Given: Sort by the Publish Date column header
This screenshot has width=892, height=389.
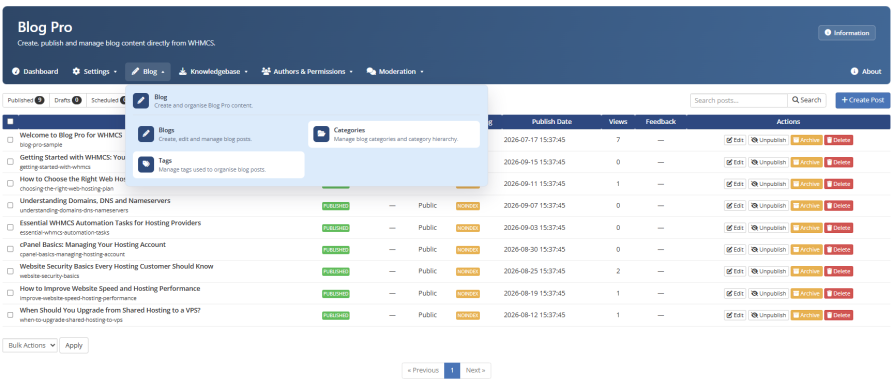Looking at the screenshot, I should [551, 122].
